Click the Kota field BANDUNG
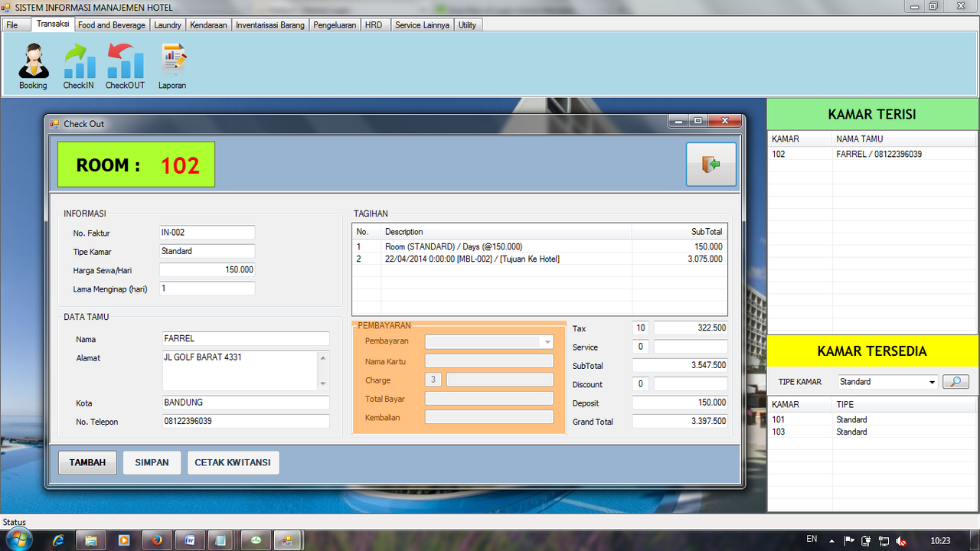This screenshot has height=551, width=980. [246, 403]
